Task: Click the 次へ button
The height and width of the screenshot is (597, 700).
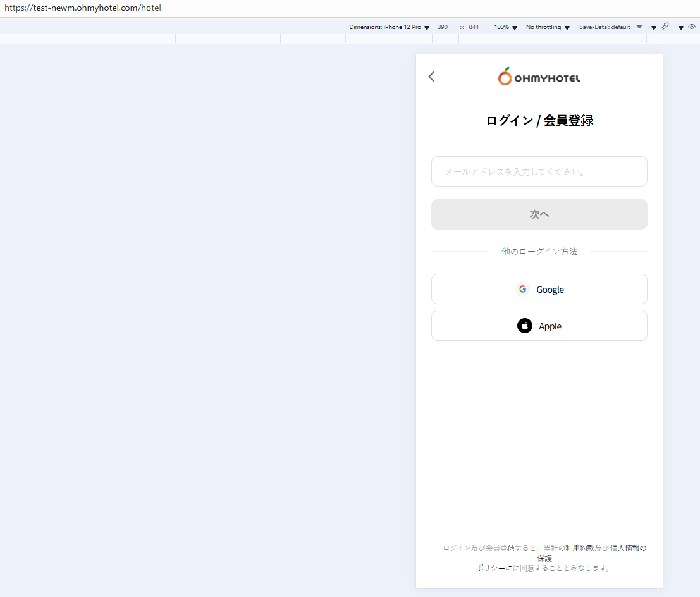Action: pos(539,214)
